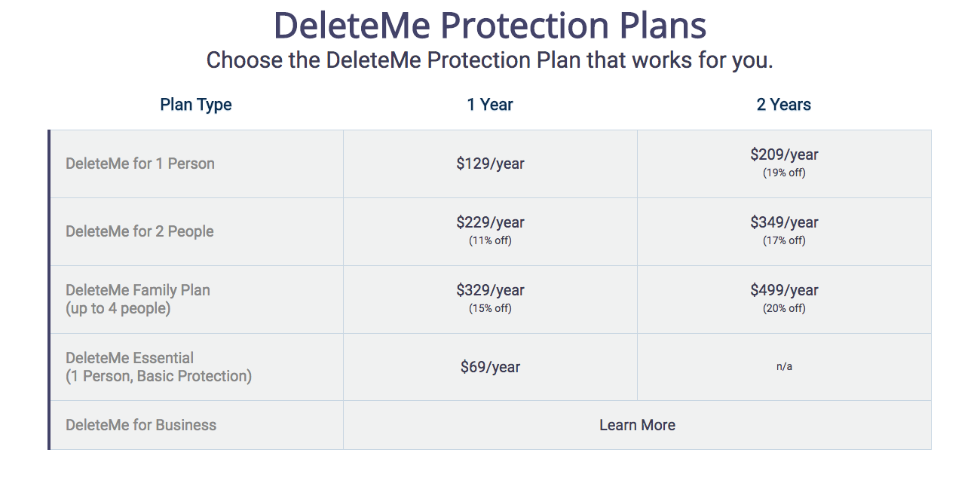Screen dimensions: 980x480
Task: Select $129/year one-person plan price
Action: pos(490,164)
